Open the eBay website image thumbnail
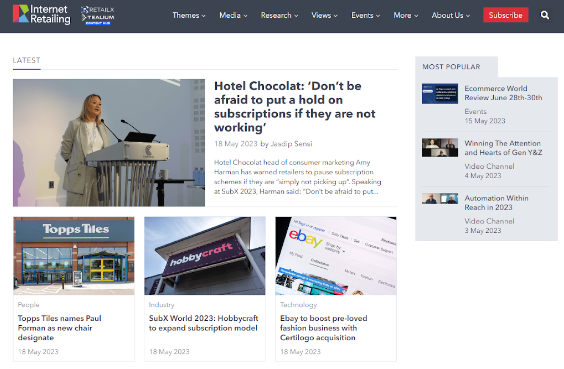 [x=336, y=256]
